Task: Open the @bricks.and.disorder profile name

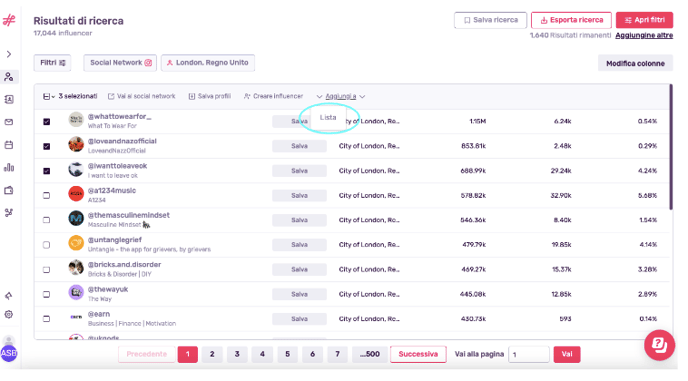Action: tap(124, 265)
